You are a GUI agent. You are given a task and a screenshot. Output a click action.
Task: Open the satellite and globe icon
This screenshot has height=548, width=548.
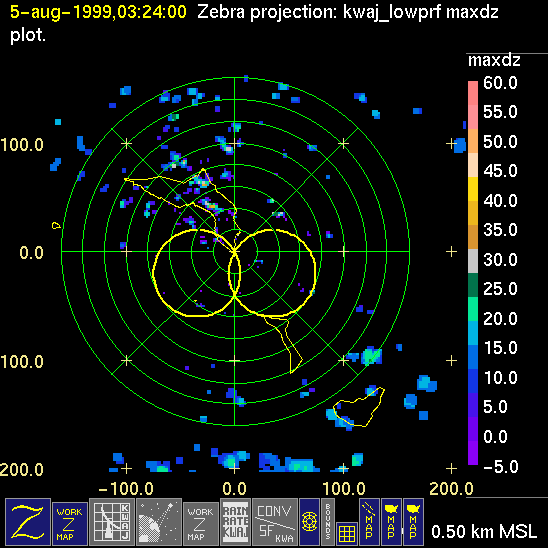point(159,522)
